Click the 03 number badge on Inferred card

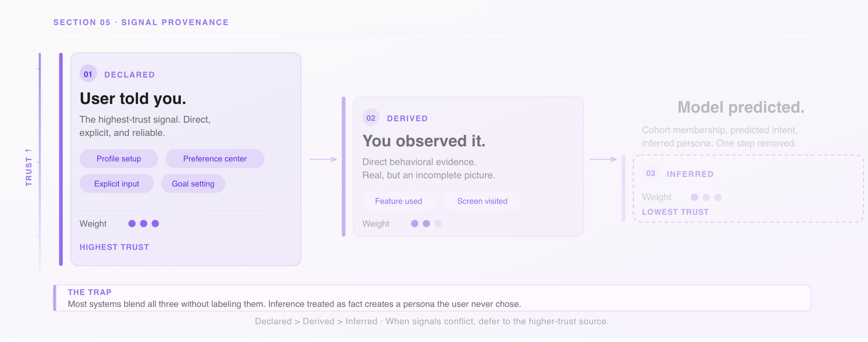click(x=650, y=173)
